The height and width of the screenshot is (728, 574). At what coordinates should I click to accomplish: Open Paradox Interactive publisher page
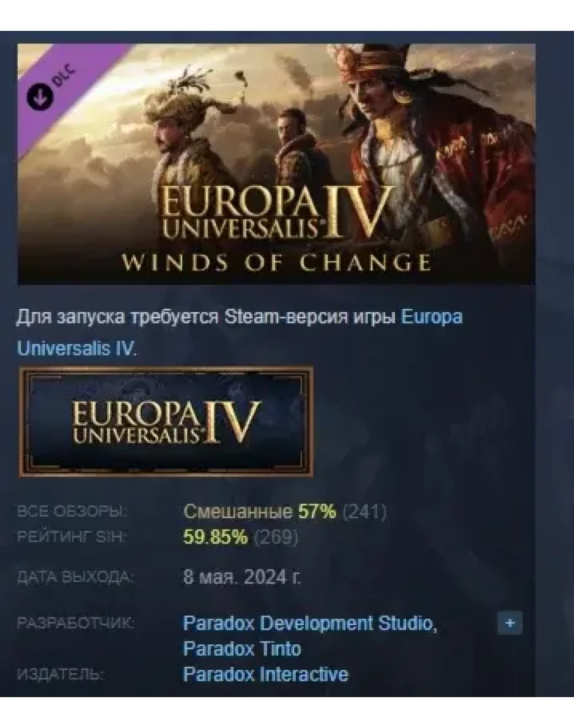click(x=266, y=674)
